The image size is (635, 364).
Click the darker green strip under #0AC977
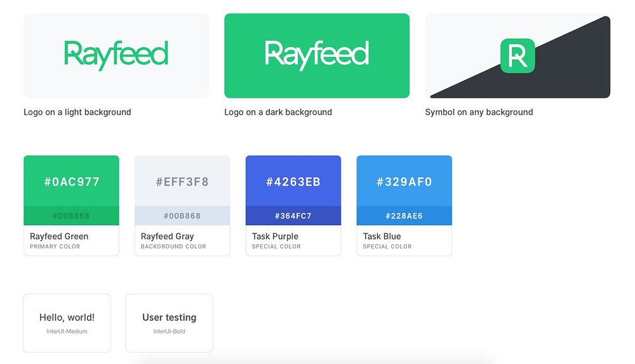pyautogui.click(x=71, y=216)
